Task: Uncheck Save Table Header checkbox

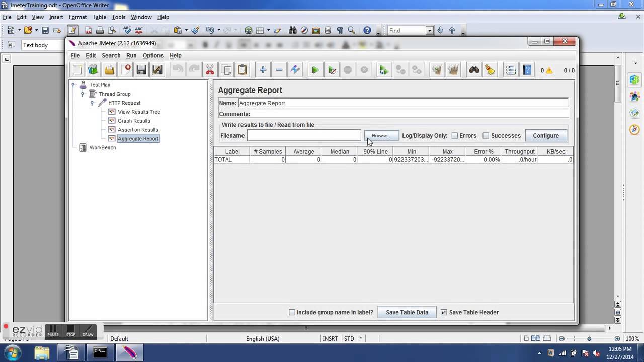Action: [x=444, y=312]
